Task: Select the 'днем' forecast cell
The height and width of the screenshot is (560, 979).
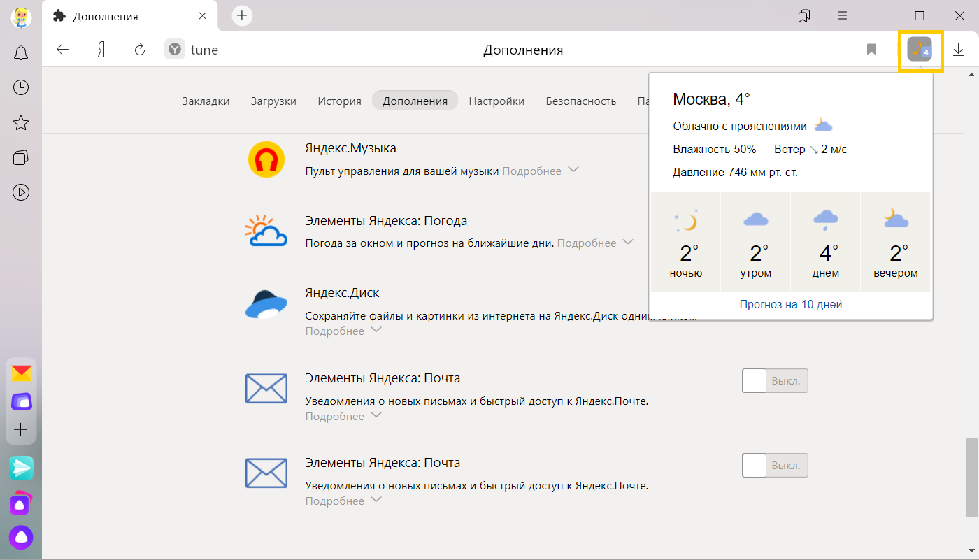Action: (825, 242)
